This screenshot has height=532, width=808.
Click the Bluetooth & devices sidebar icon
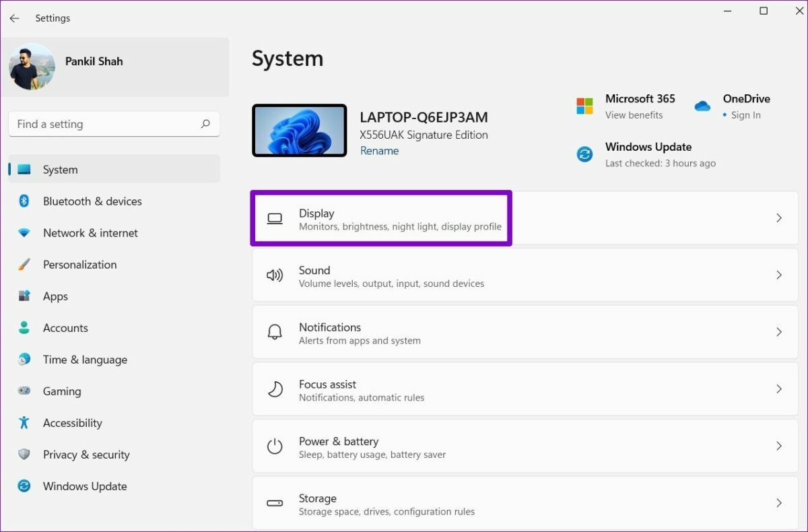coord(24,201)
